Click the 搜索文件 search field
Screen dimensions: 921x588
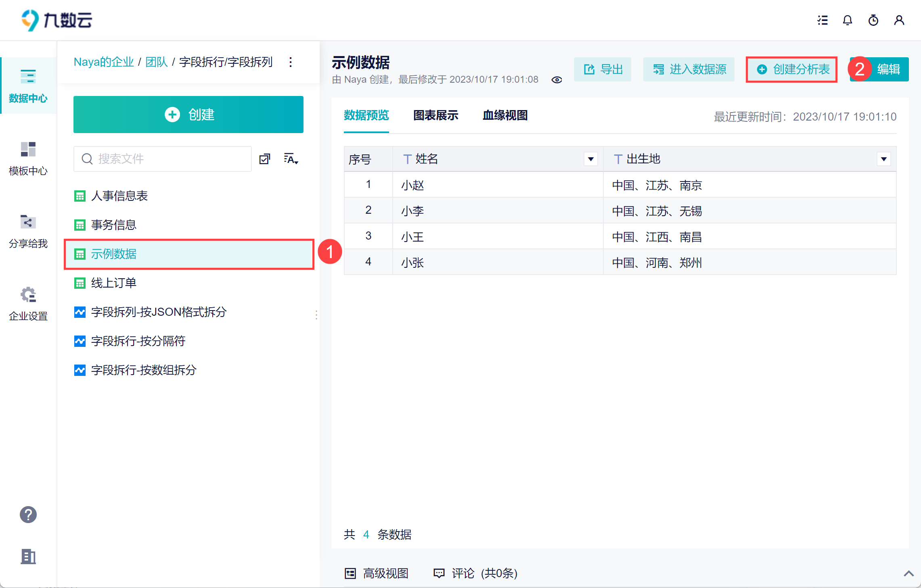[x=163, y=159]
